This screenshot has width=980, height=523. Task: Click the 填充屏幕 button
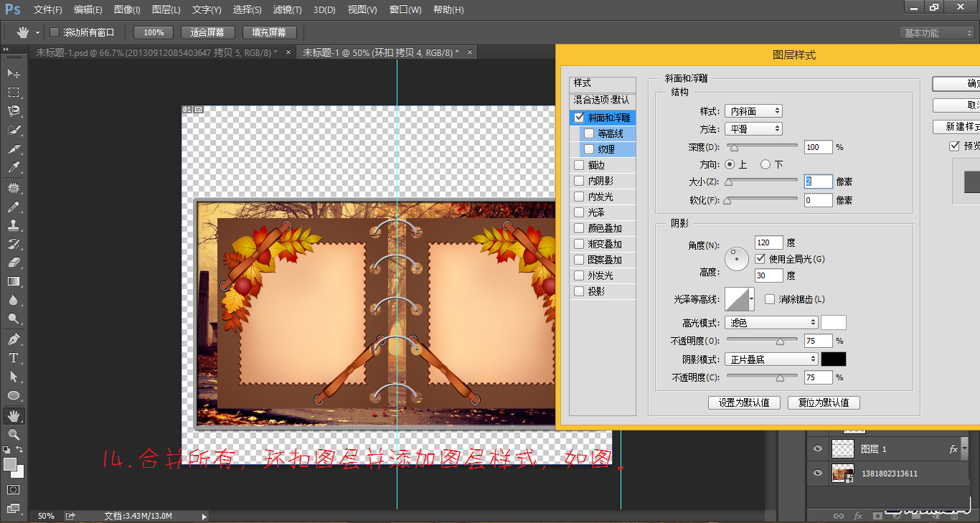269,32
